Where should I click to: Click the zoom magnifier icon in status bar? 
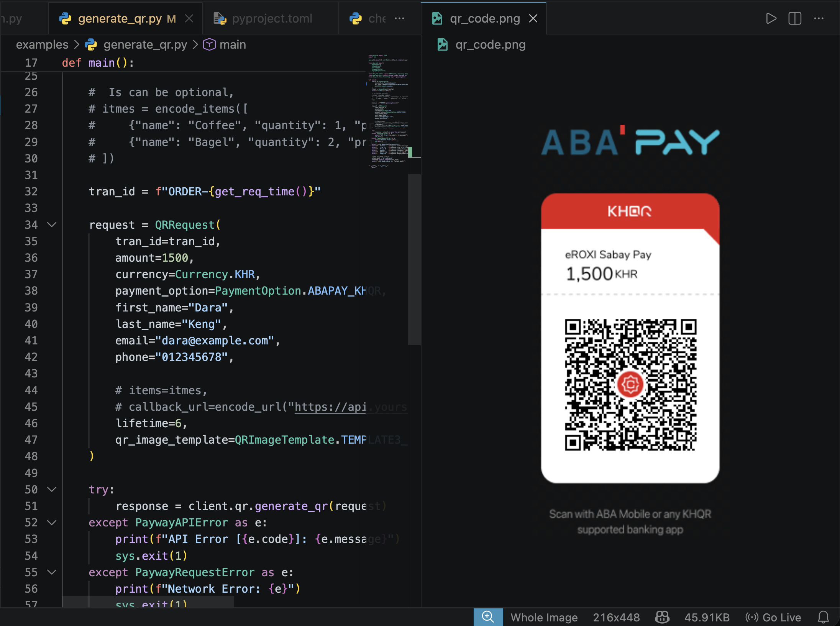point(488,617)
